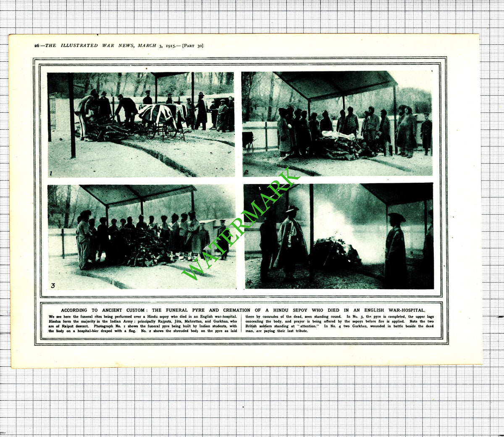
Task: Select photograph 4 of Gurkhas watching the burning pyre
Action: (339, 236)
